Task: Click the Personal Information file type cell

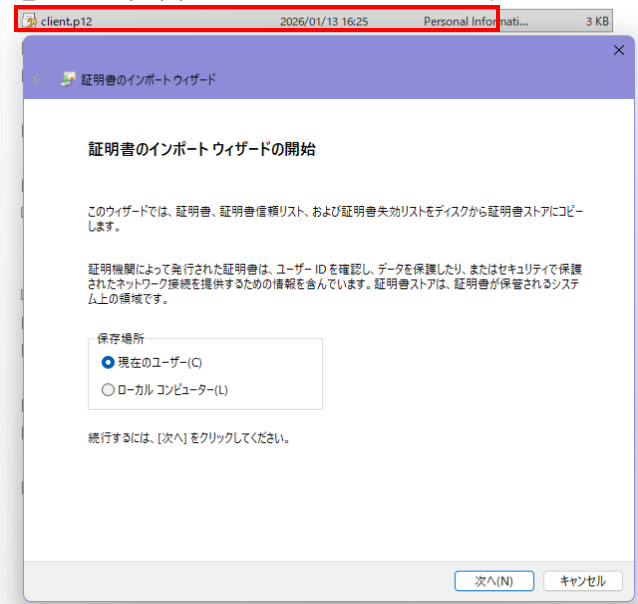Action: (x=478, y=20)
